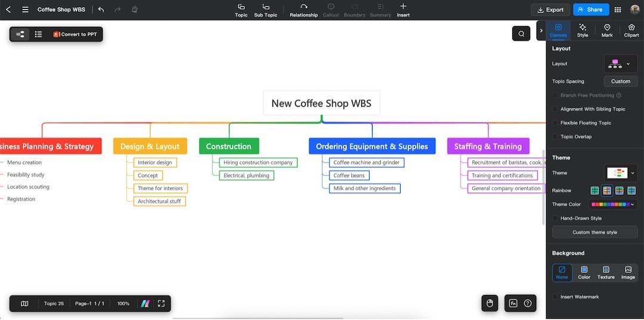The image size is (644, 320).
Task: Set background to None
Action: [562, 273]
